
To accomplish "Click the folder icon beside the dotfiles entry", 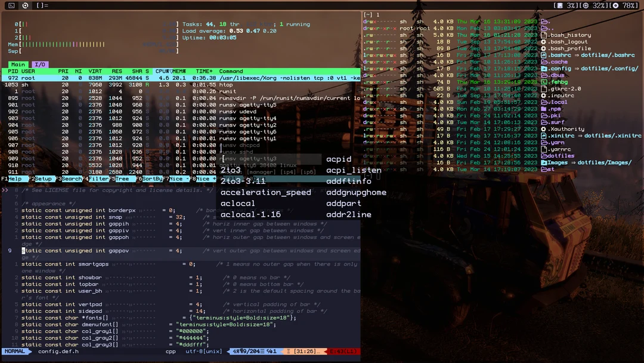I will (546, 155).
